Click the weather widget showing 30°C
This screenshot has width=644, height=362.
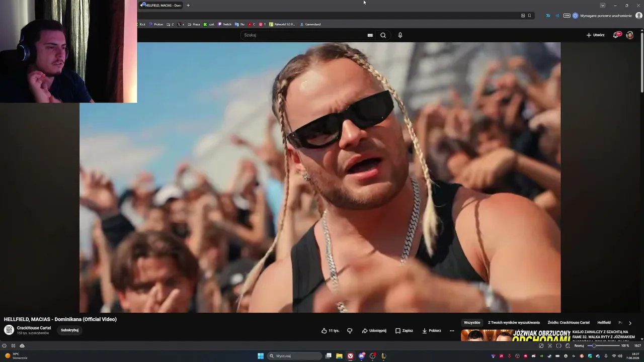[16, 356]
